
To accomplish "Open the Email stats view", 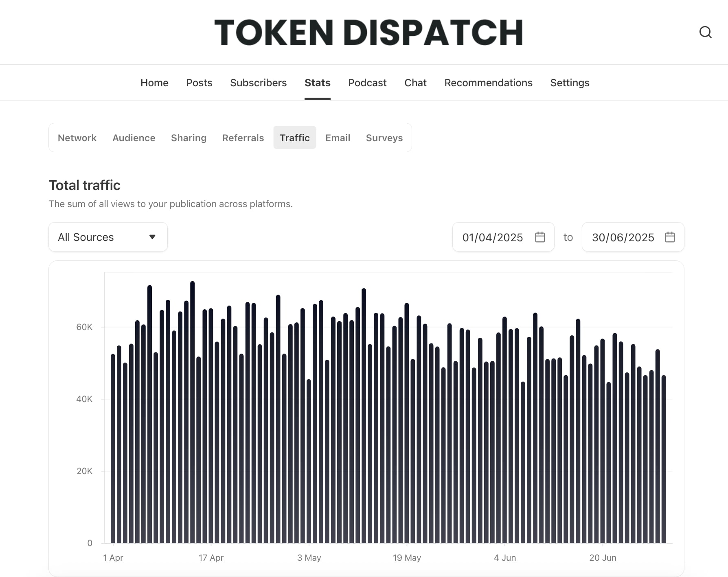I will (x=338, y=138).
